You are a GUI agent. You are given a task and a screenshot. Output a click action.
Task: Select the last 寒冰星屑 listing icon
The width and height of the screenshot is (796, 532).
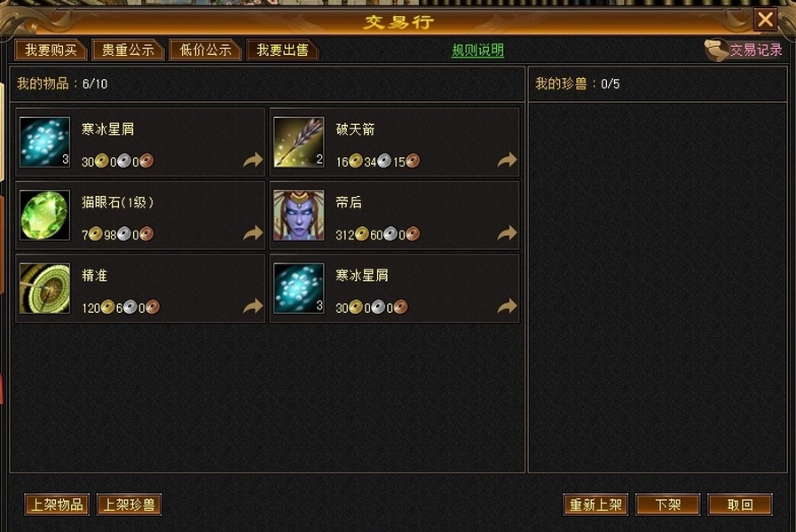tap(298, 288)
